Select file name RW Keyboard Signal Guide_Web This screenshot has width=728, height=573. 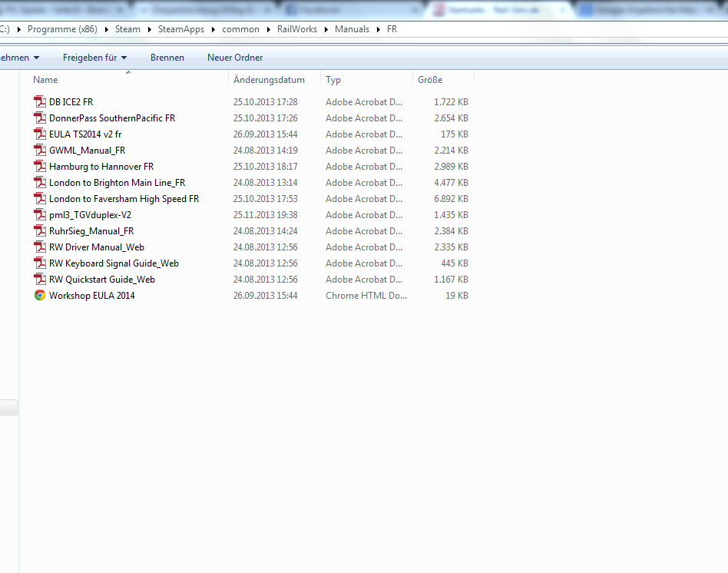point(114,263)
